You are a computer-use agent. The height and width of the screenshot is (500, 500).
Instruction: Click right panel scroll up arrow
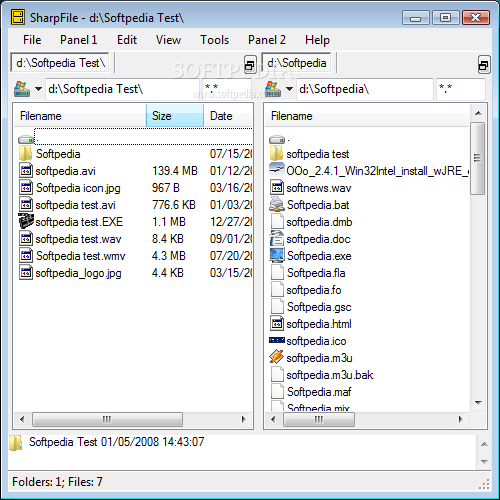(478, 113)
